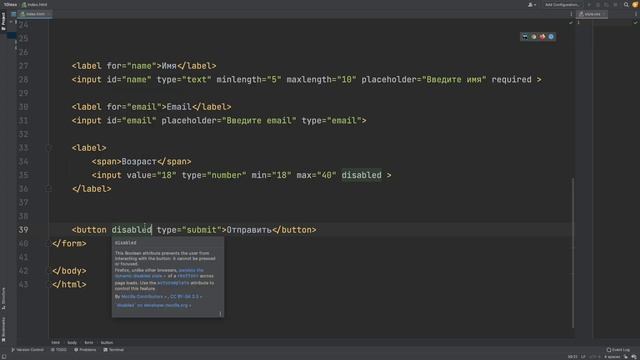Open documentation popup more-options menu
The image size is (640, 360).
[x=220, y=313]
